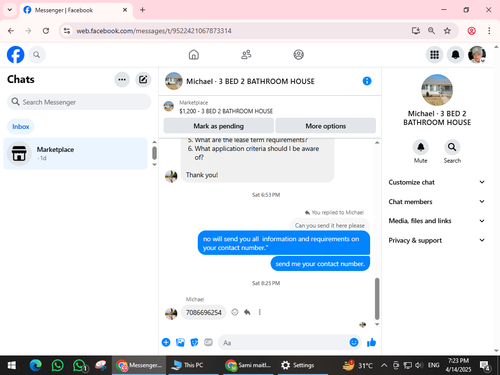The width and height of the screenshot is (500, 375).
Task: Choose a GIF in composer
Action: tap(208, 342)
